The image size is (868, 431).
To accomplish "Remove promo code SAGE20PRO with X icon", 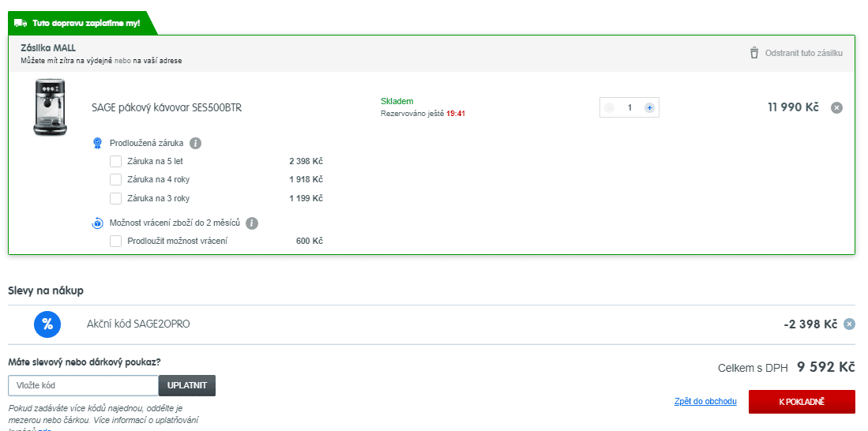I will point(849,324).
